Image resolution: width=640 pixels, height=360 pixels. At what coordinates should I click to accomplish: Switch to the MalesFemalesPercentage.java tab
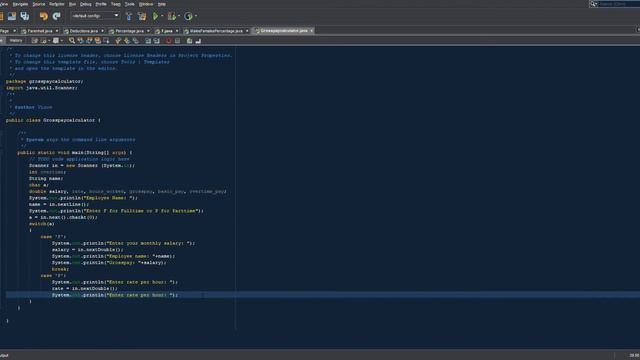click(x=216, y=31)
